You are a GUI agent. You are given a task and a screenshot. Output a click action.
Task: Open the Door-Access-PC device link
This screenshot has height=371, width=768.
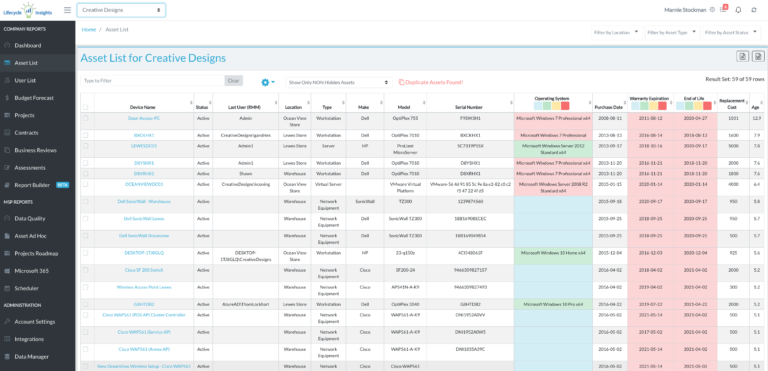click(x=144, y=118)
